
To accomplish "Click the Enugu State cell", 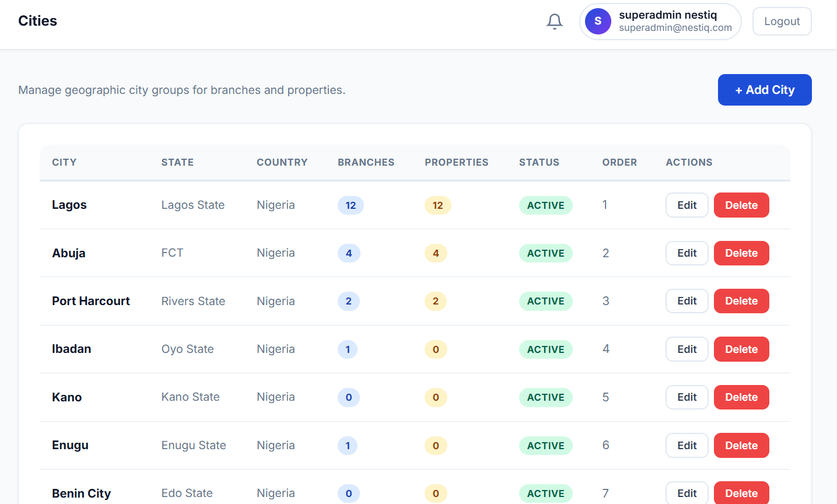I will tap(194, 445).
